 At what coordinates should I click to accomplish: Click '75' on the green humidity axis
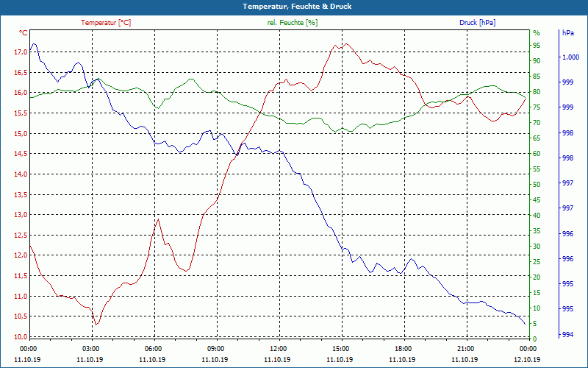click(x=537, y=107)
